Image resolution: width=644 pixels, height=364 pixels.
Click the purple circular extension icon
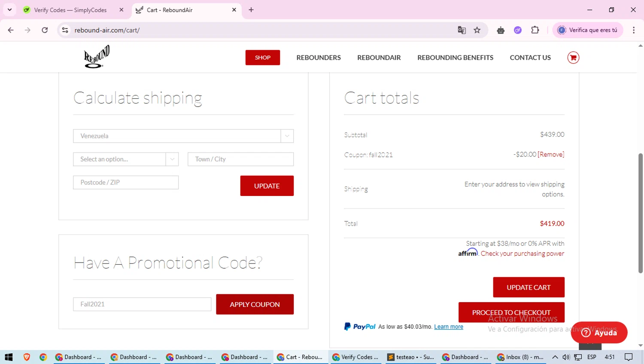click(x=518, y=30)
